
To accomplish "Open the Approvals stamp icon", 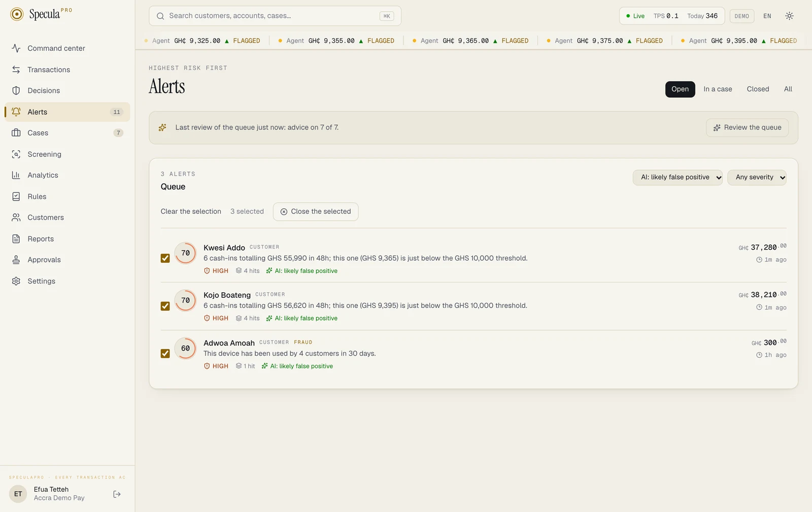I will point(16,260).
